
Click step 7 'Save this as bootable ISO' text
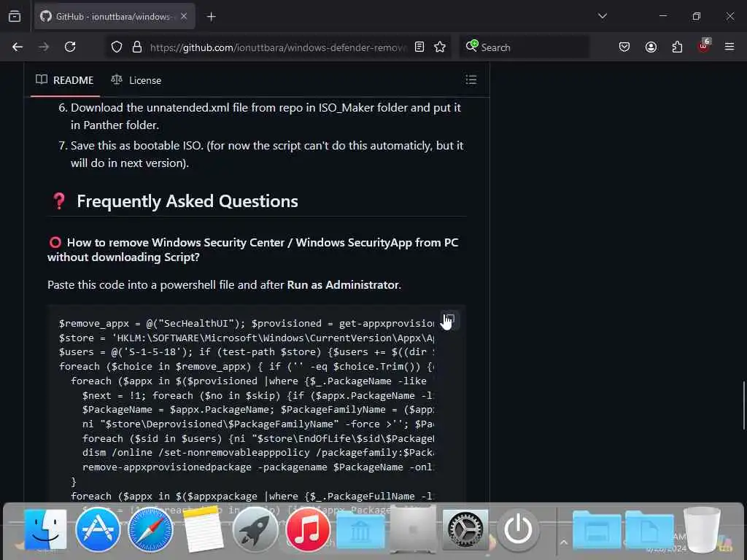click(267, 155)
